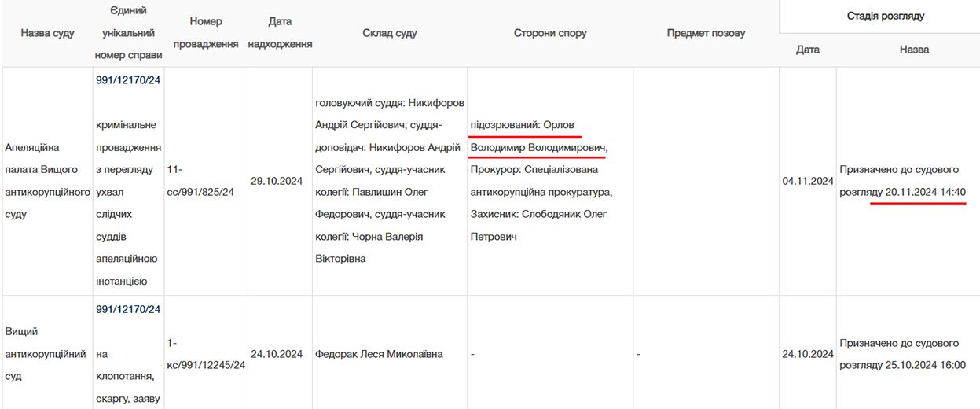Image resolution: width=980 pixels, height=409 pixels.
Task: Click the Сторони спору column header
Action: [x=550, y=33]
